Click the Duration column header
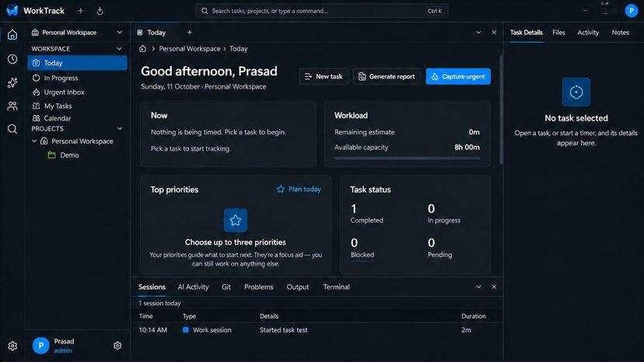The width and height of the screenshot is (644, 362). (474, 316)
